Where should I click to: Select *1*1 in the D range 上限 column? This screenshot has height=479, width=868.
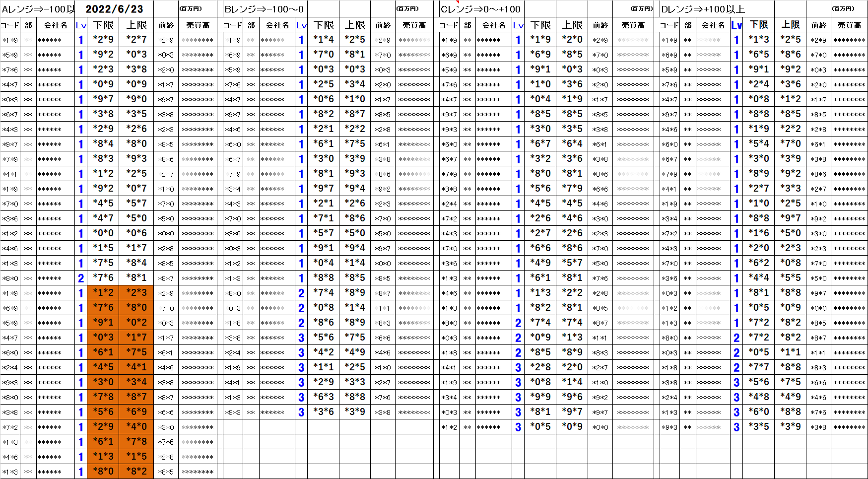[791, 352]
